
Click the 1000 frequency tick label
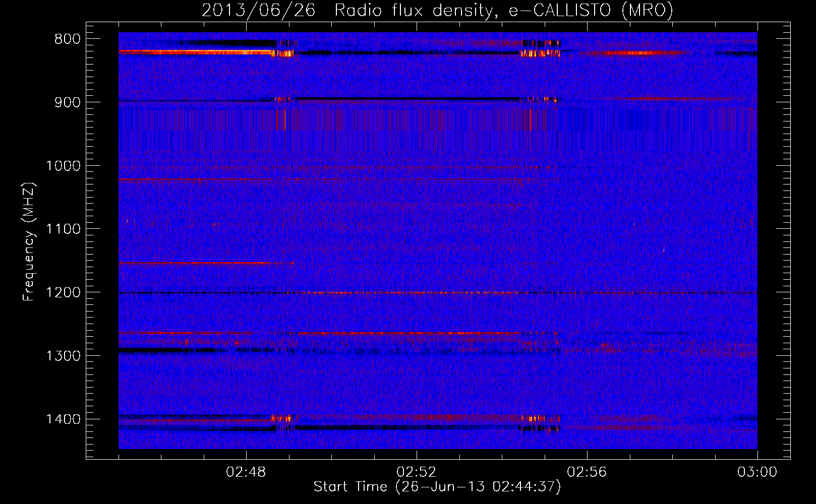[63, 166]
